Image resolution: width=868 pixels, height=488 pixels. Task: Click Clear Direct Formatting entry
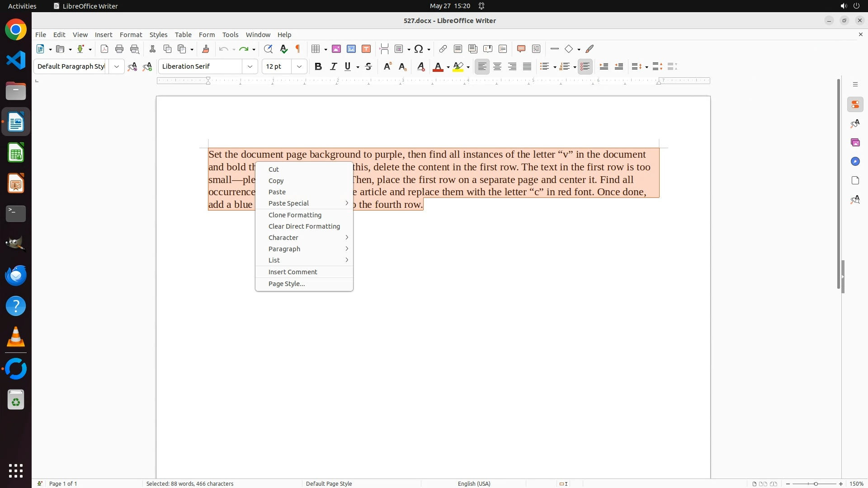click(x=304, y=226)
